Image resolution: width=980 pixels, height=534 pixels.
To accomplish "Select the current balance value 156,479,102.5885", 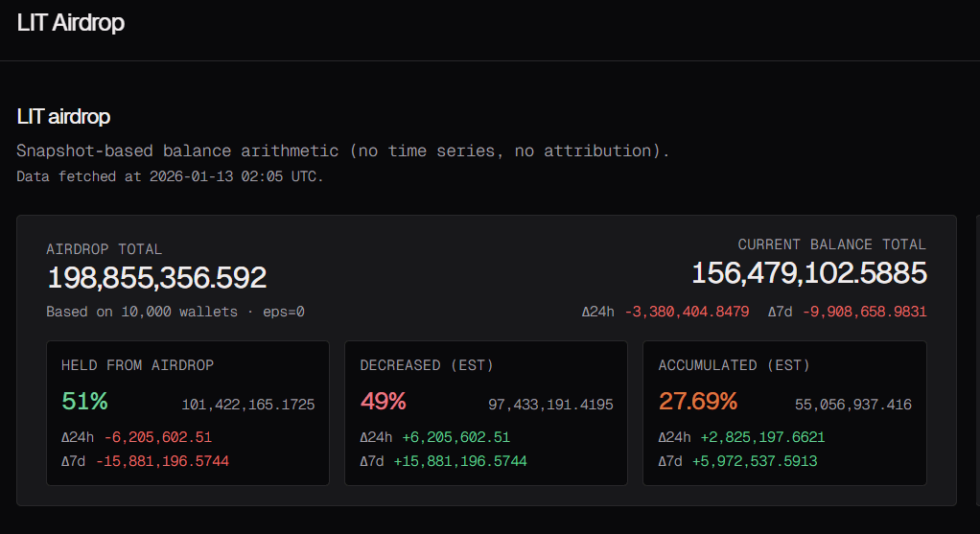I will click(809, 273).
